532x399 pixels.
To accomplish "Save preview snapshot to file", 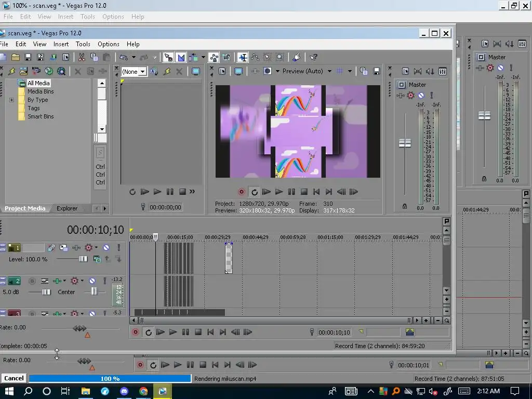I will pyautogui.click(x=376, y=71).
